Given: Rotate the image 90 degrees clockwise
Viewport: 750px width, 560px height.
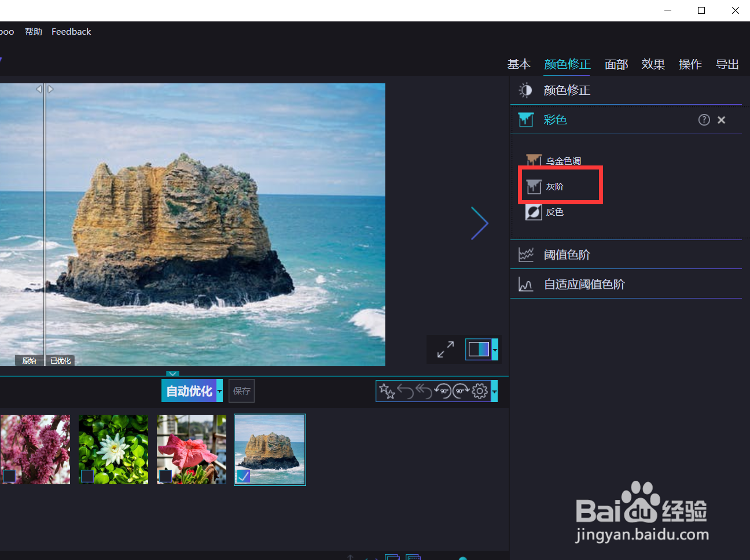Looking at the screenshot, I should (x=461, y=391).
